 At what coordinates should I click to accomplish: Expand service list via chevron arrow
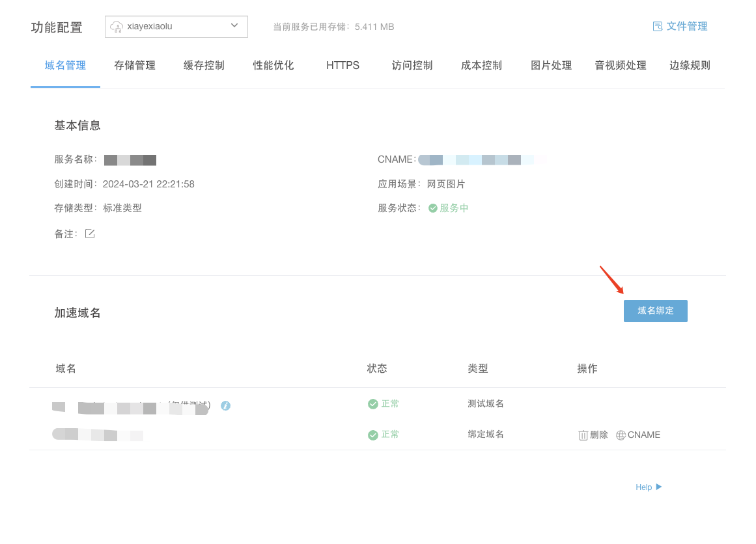[234, 26]
